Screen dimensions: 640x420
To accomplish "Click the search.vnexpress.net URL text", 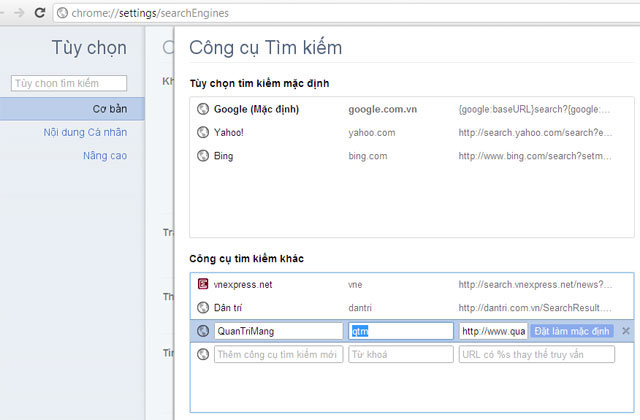I will (535, 284).
